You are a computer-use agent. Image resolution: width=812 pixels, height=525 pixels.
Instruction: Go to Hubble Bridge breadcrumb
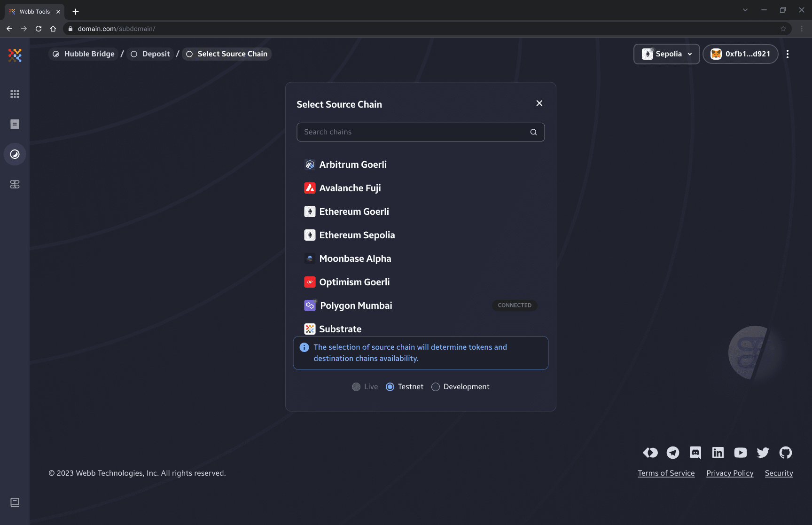[x=83, y=54]
